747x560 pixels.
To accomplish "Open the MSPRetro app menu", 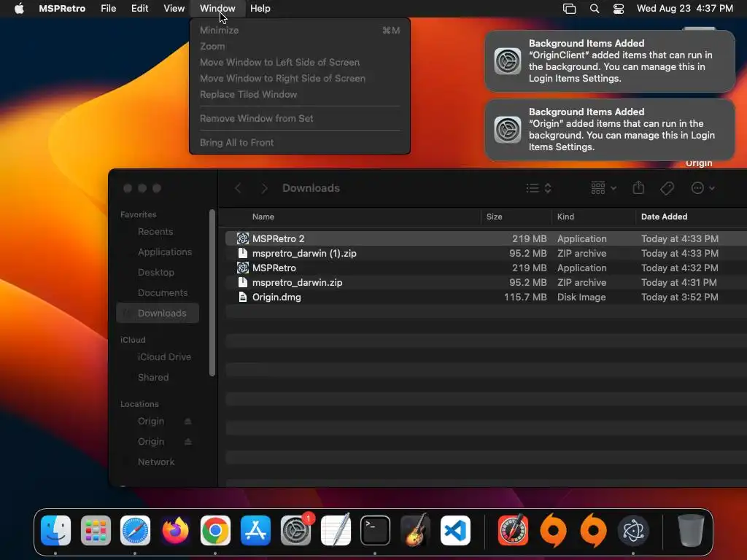I will [x=62, y=8].
